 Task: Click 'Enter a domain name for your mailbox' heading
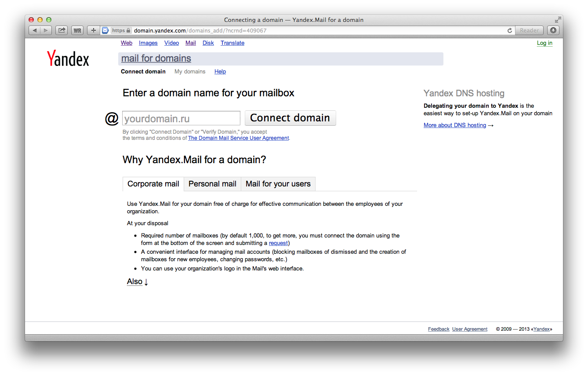(x=208, y=93)
